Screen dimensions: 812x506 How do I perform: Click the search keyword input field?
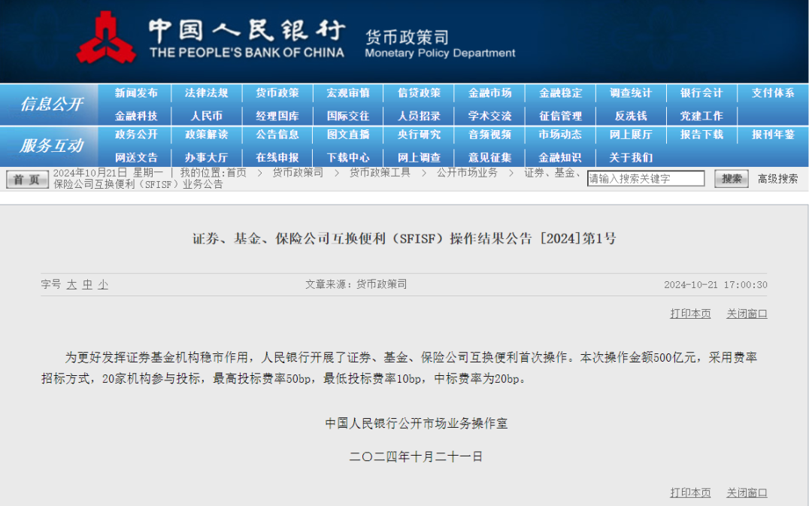pyautogui.click(x=646, y=179)
